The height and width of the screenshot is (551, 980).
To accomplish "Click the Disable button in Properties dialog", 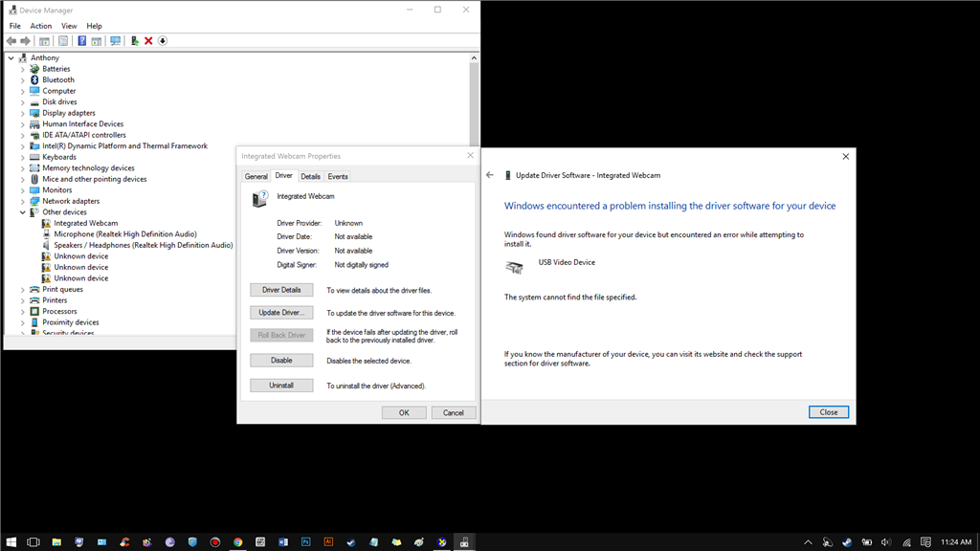I will (x=281, y=361).
